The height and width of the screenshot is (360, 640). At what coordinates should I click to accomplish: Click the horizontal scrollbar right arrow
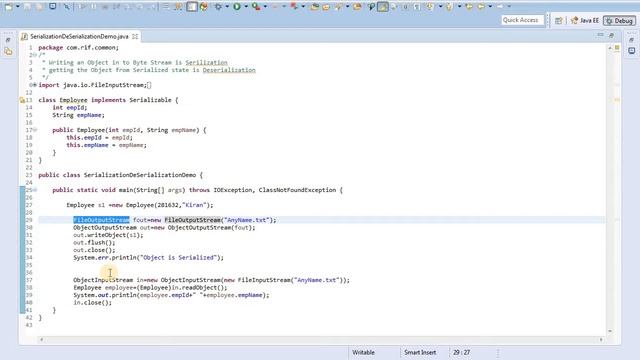[601, 340]
